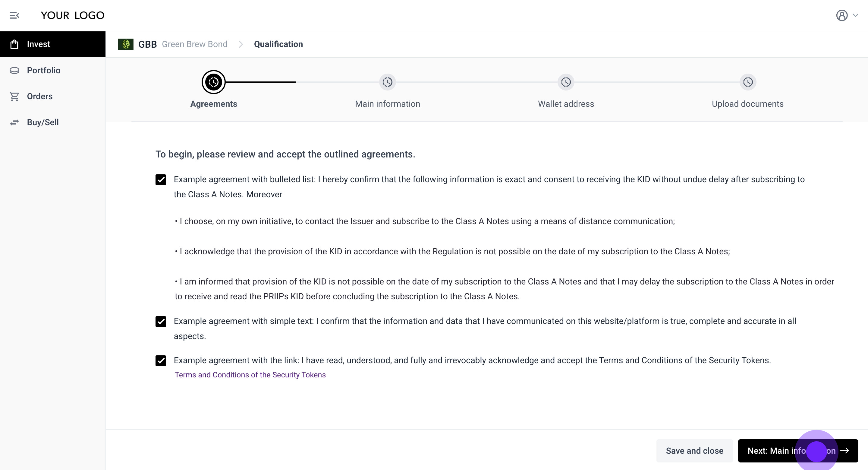Open Terms and Conditions of the Security Tokens link
Image resolution: width=868 pixels, height=470 pixels.
[250, 375]
